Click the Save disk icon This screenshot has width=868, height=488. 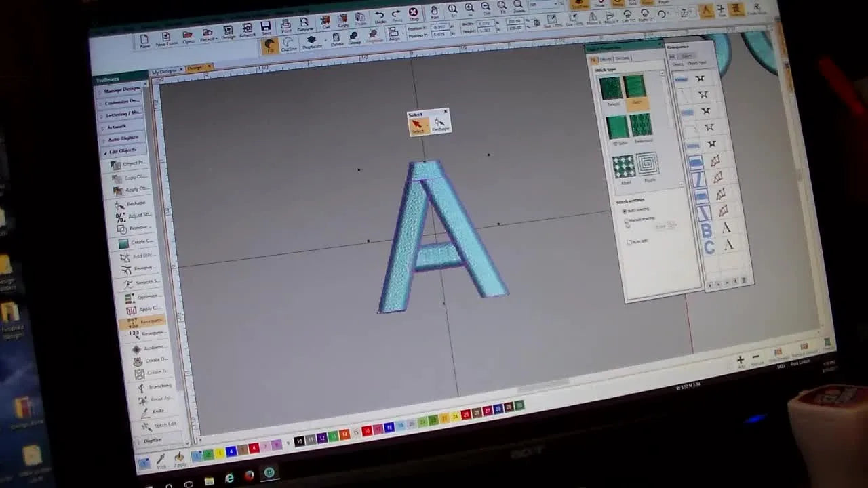266,28
